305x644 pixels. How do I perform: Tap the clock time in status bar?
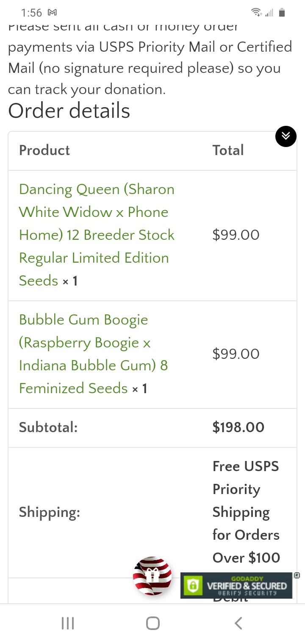click(31, 13)
